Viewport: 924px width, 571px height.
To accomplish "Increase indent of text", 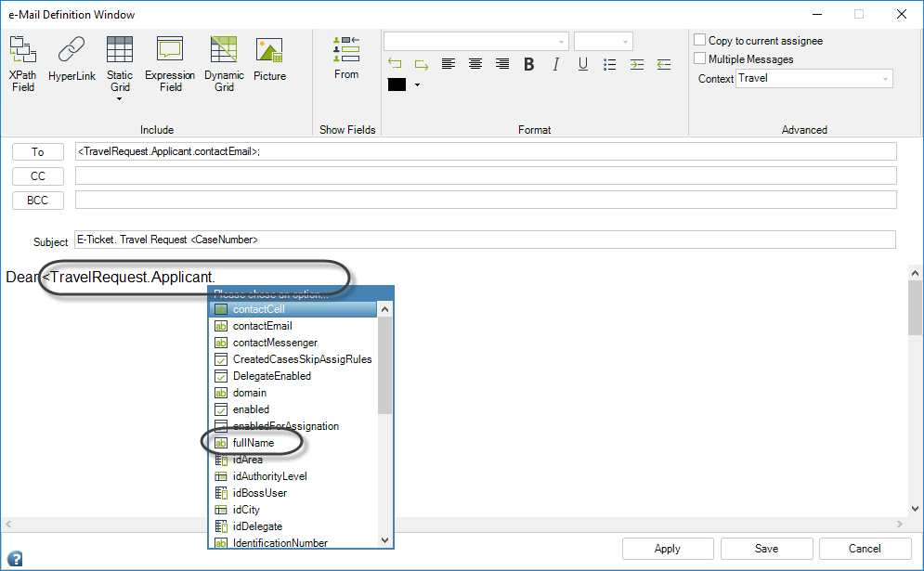I will [x=636, y=64].
